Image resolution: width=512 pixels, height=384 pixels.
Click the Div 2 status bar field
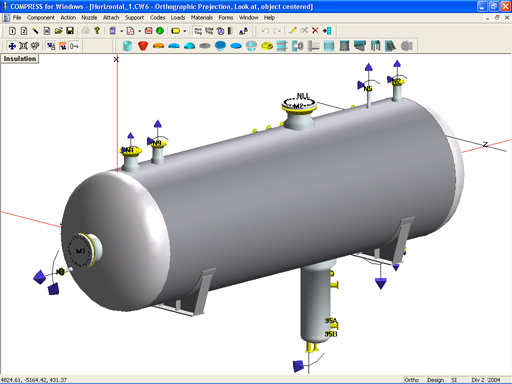pos(478,380)
